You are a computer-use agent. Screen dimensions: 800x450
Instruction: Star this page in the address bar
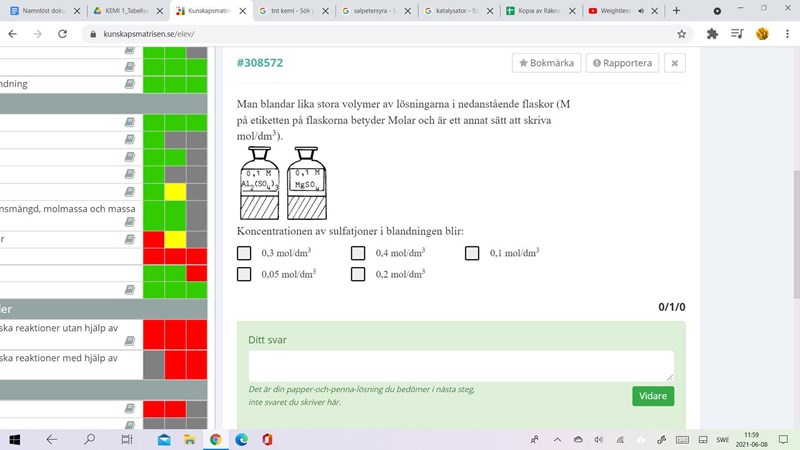(682, 33)
